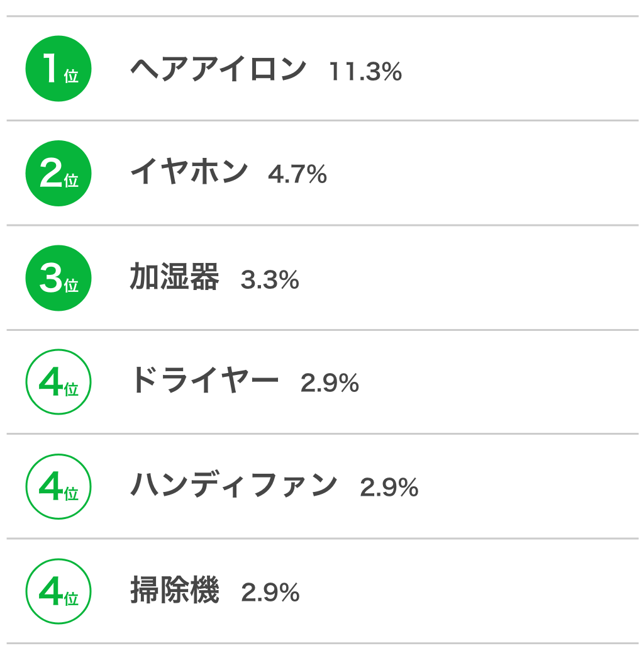Click the 4位 badge beside ドライヤー

coord(58,382)
